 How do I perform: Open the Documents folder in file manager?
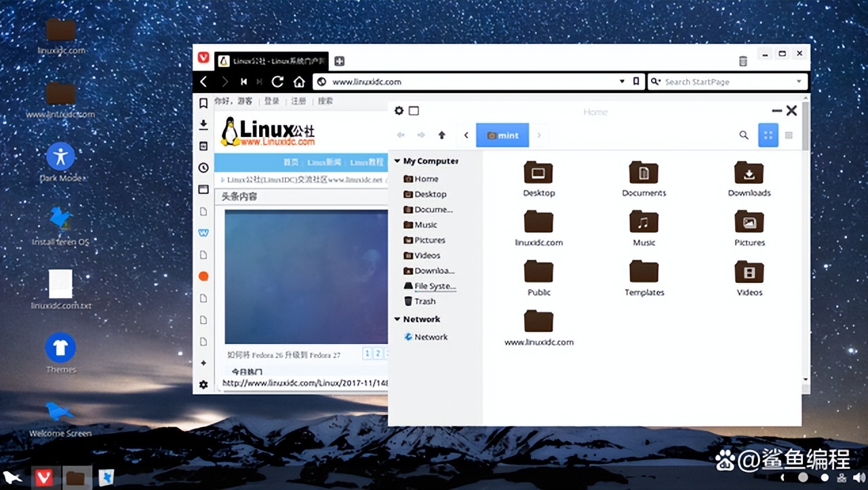pyautogui.click(x=644, y=178)
